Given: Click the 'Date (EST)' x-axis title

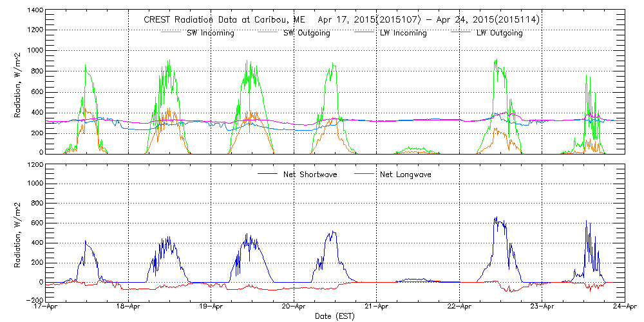Looking at the screenshot, I should [335, 316].
